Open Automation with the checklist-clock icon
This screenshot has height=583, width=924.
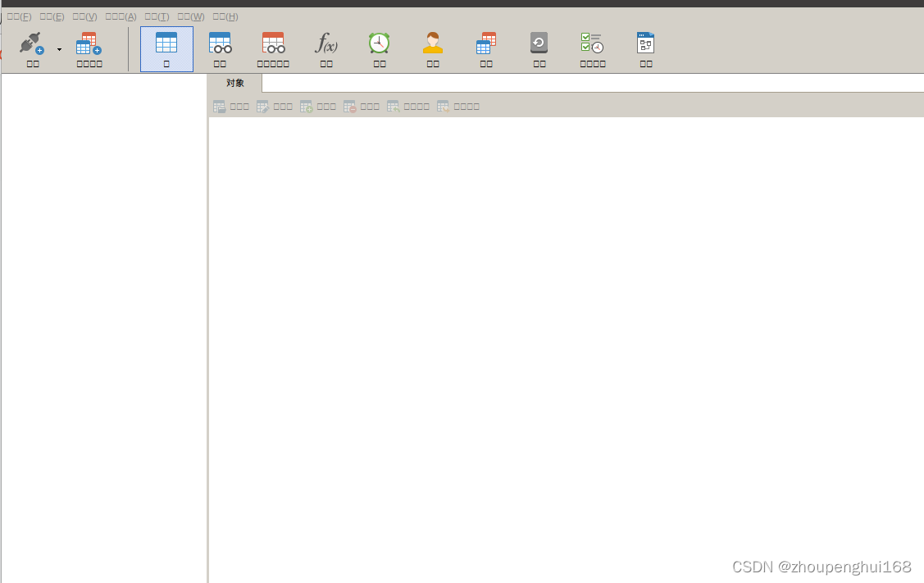tap(592, 43)
